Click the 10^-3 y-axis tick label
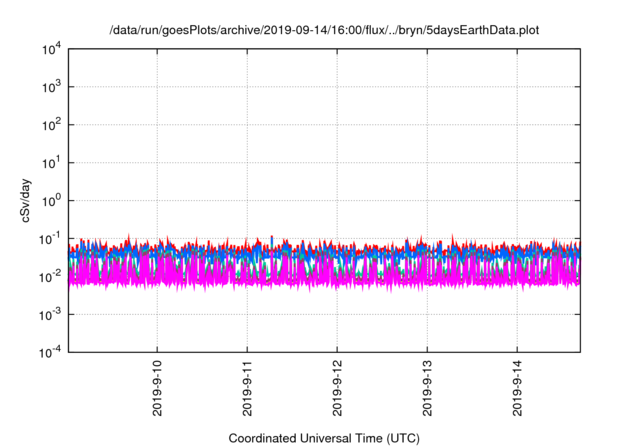The image size is (640, 448). tap(50, 314)
